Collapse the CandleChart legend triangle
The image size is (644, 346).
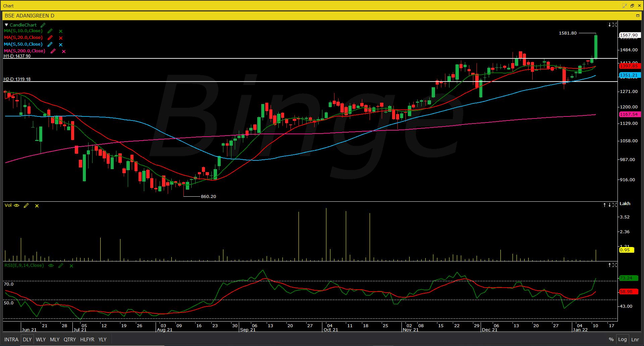6,25
